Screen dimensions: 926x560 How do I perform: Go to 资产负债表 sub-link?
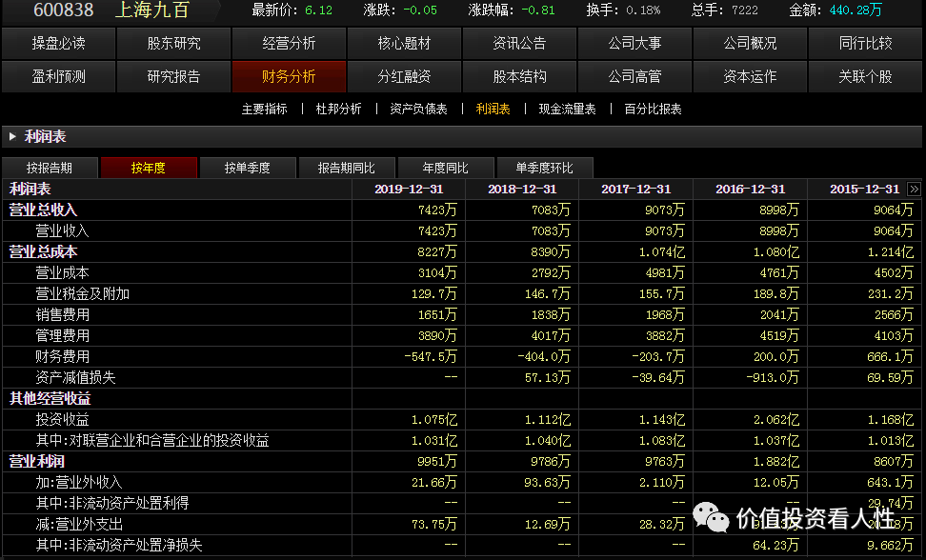point(418,110)
